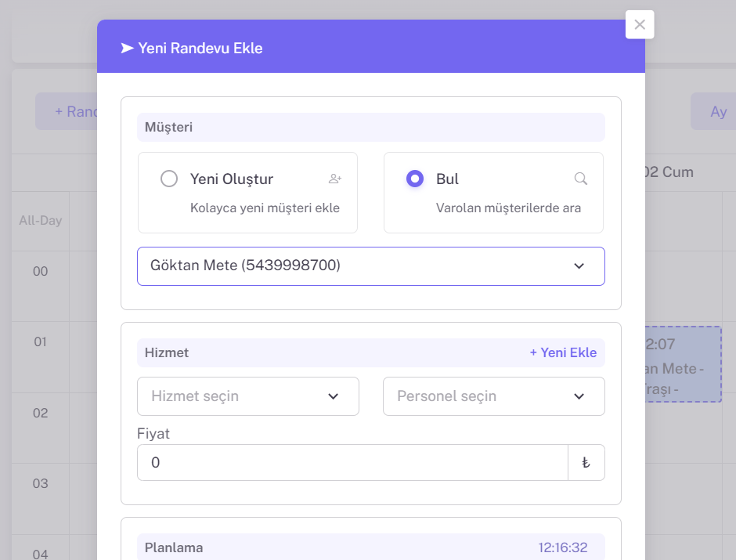The image size is (736, 560).
Task: Click the All-Day row label
Action: point(41,221)
